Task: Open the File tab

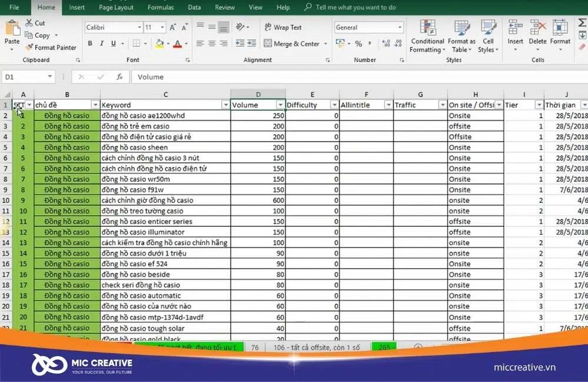Action: [14, 7]
